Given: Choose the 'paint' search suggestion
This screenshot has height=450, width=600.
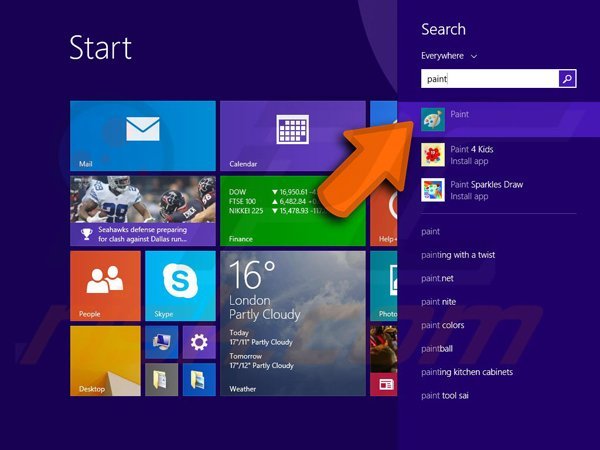Looking at the screenshot, I should (x=430, y=232).
